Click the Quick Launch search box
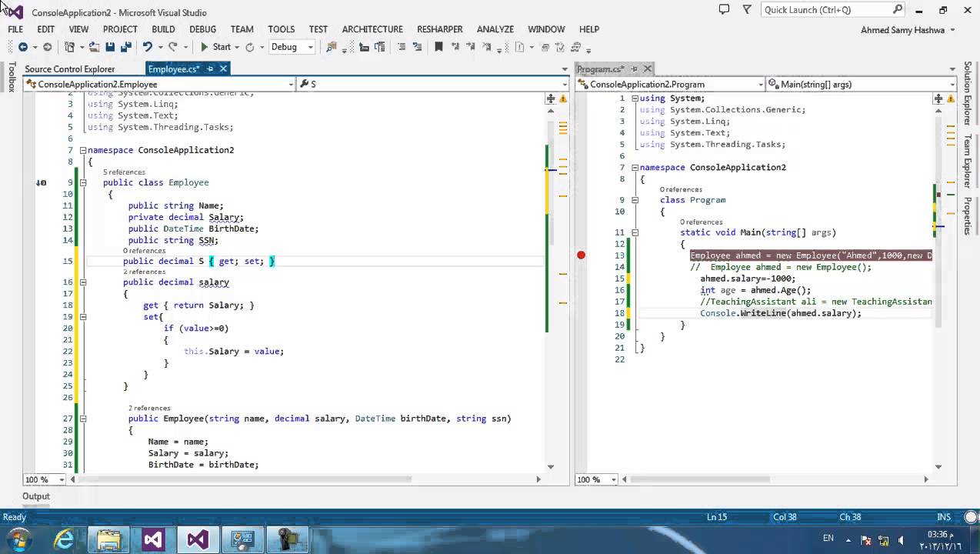Viewport: 980px width, 554px height. (827, 10)
